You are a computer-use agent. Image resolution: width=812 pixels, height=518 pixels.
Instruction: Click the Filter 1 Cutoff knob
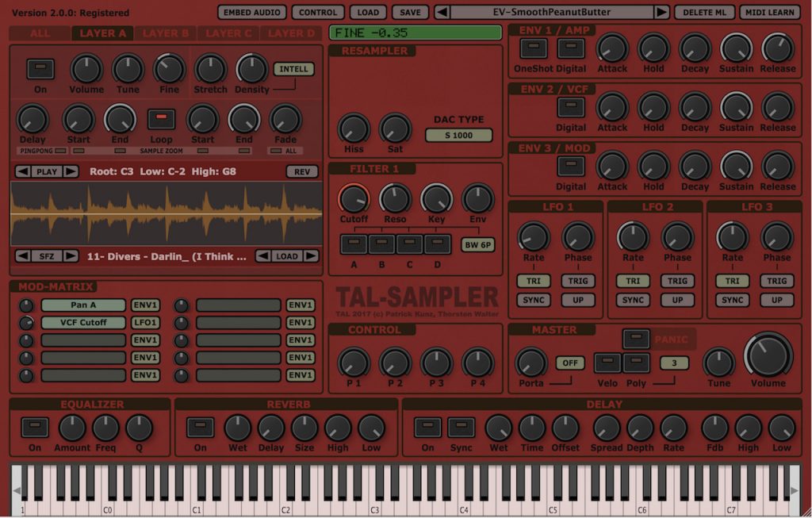click(354, 199)
